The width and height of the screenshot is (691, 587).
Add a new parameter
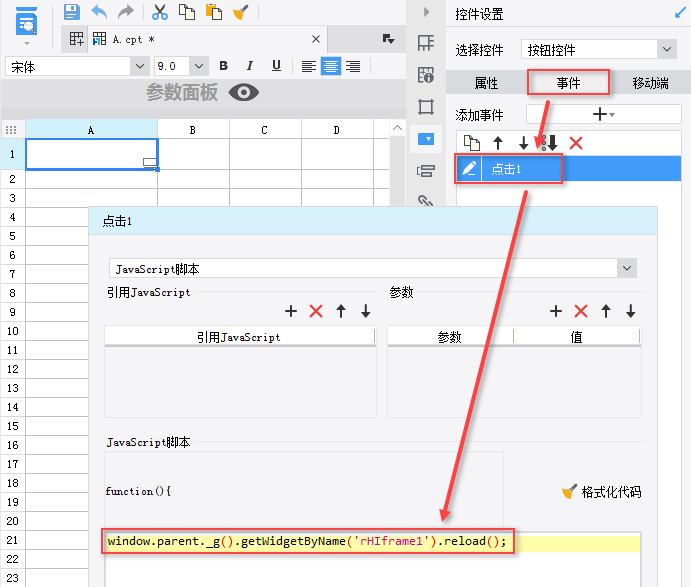pyautogui.click(x=556, y=311)
